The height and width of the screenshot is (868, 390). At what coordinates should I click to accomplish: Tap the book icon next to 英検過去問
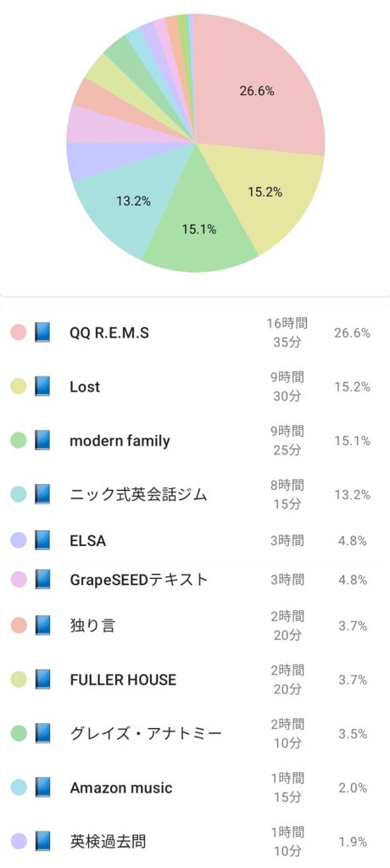point(42,842)
